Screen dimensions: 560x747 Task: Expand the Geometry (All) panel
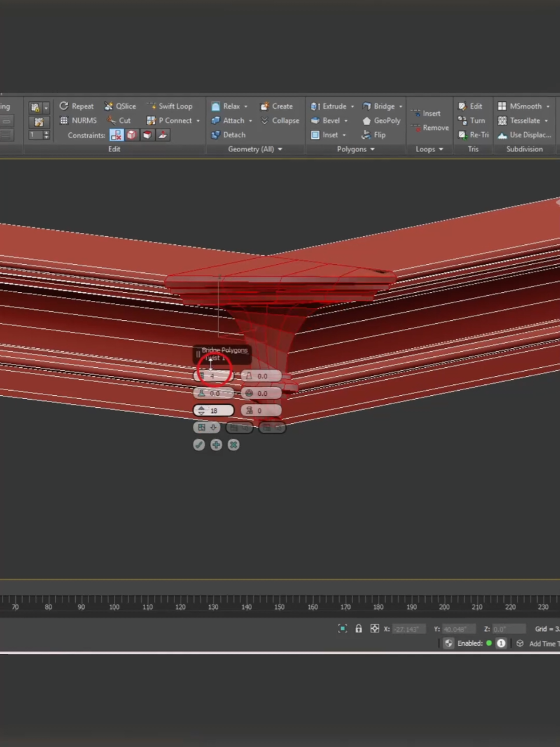tap(255, 149)
